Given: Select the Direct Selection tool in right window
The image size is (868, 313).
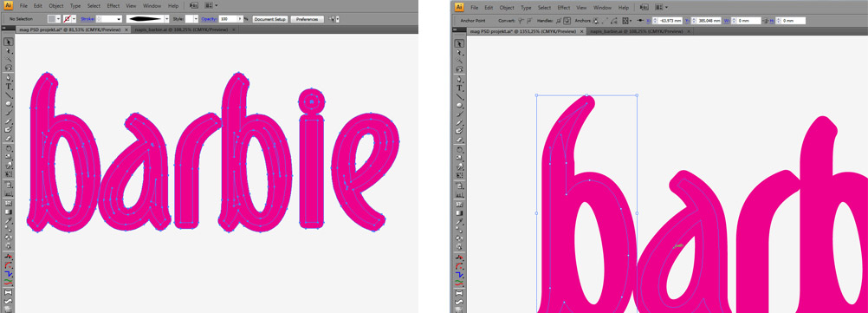Looking at the screenshot, I should coord(459,52).
